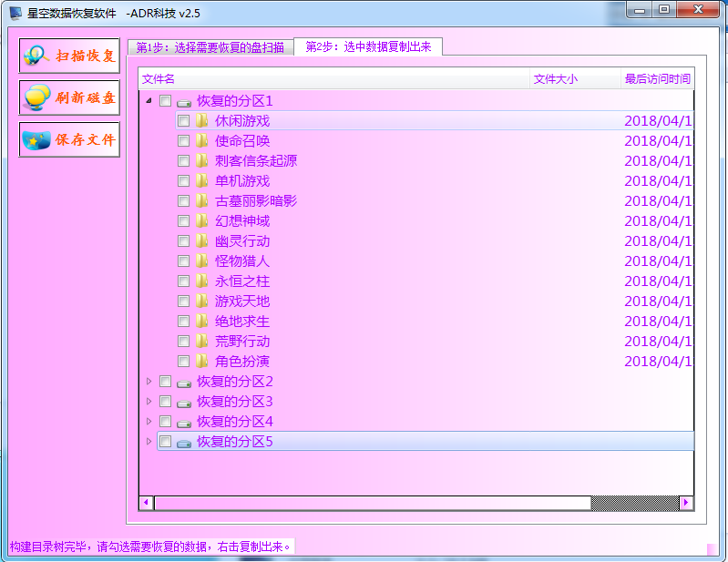Tick the 幽灵行动 folder checkbox
The height and width of the screenshot is (562, 728).
(183, 240)
